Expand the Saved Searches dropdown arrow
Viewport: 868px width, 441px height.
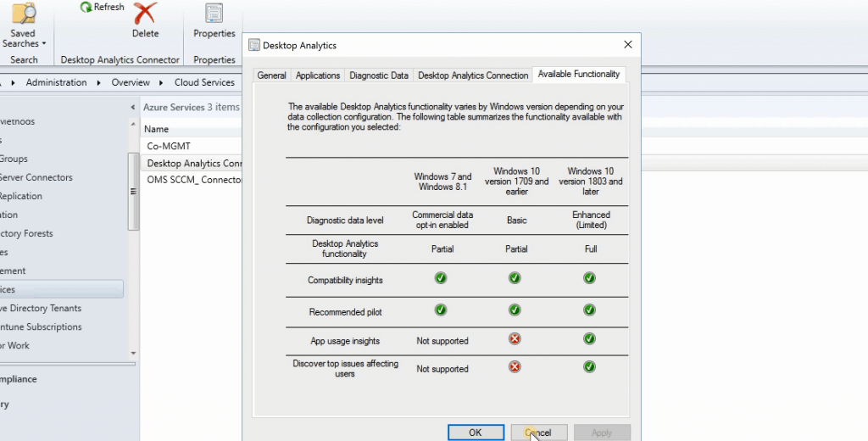44,44
